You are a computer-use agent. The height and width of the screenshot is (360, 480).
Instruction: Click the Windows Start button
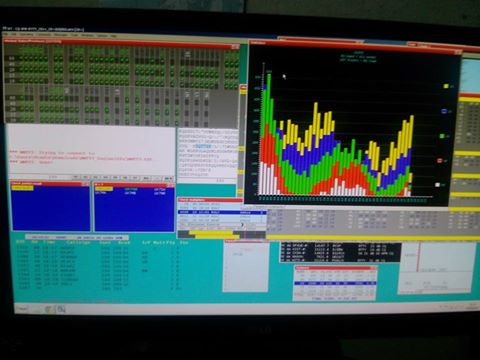pos(23,309)
